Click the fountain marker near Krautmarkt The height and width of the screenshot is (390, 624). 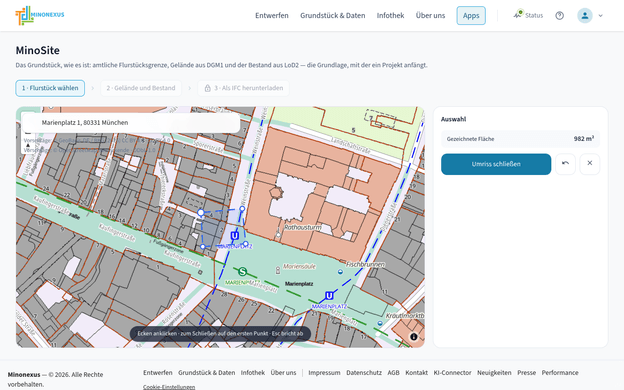coord(380,324)
